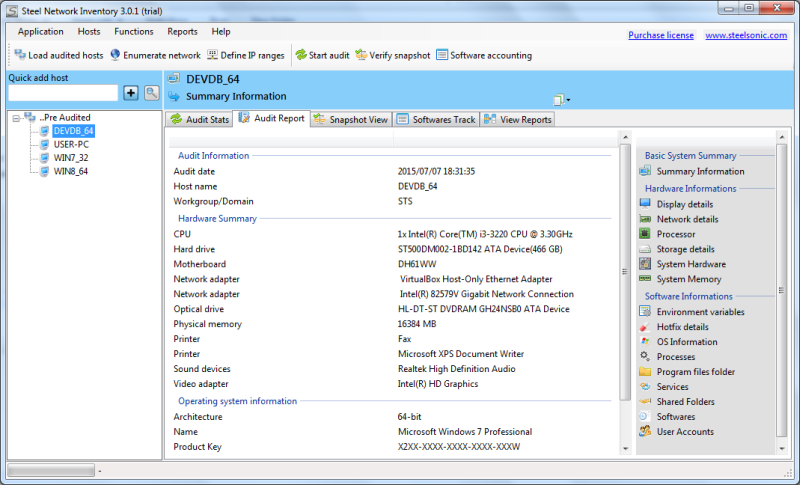Image resolution: width=800 pixels, height=485 pixels.
Task: Add host with the plus button
Action: click(131, 93)
